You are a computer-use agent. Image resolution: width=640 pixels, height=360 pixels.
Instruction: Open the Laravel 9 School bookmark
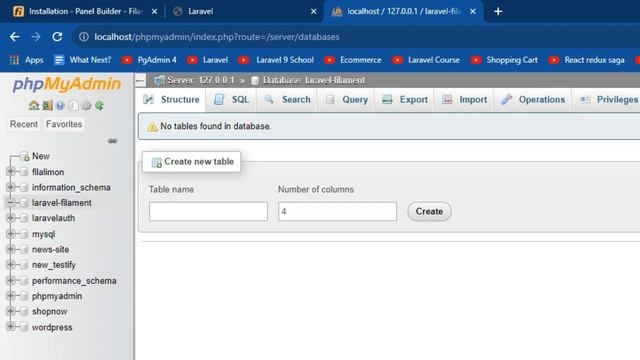(x=276, y=60)
